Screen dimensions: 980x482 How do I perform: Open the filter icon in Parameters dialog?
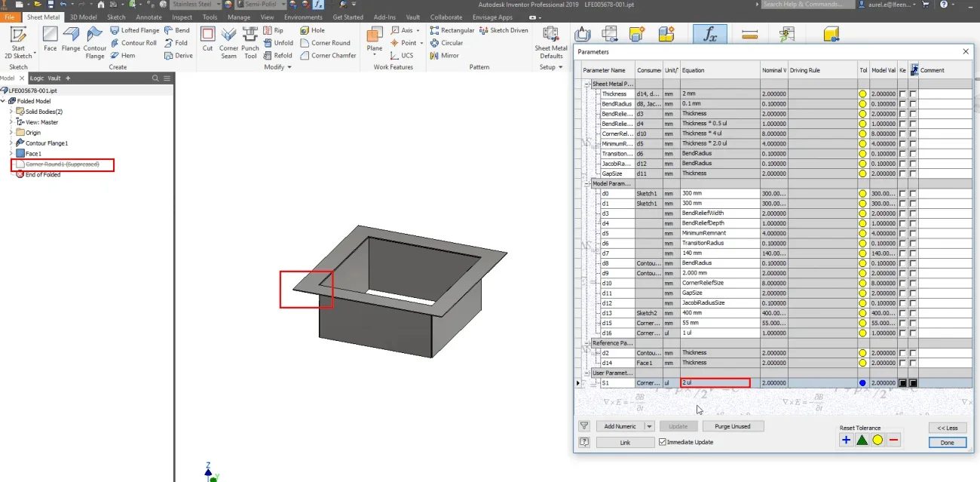tap(584, 426)
